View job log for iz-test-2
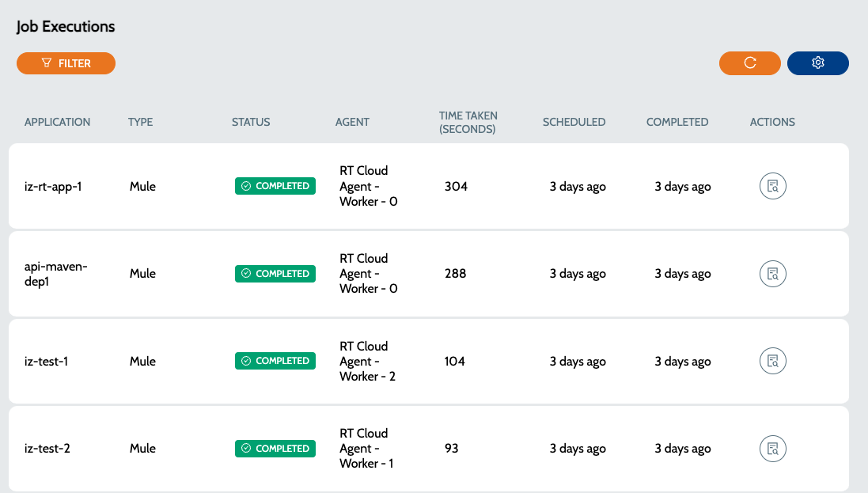The width and height of the screenshot is (868, 493). click(773, 449)
